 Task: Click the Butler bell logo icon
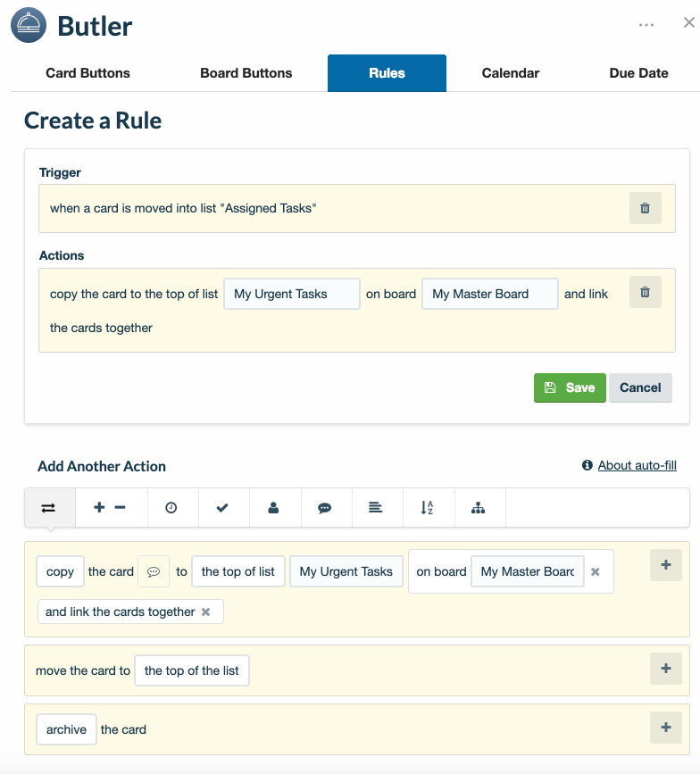[x=29, y=25]
